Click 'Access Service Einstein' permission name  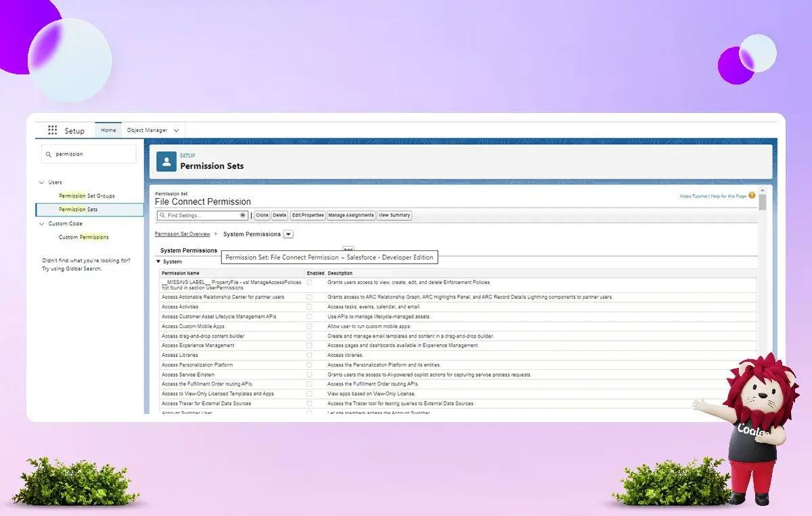(188, 375)
